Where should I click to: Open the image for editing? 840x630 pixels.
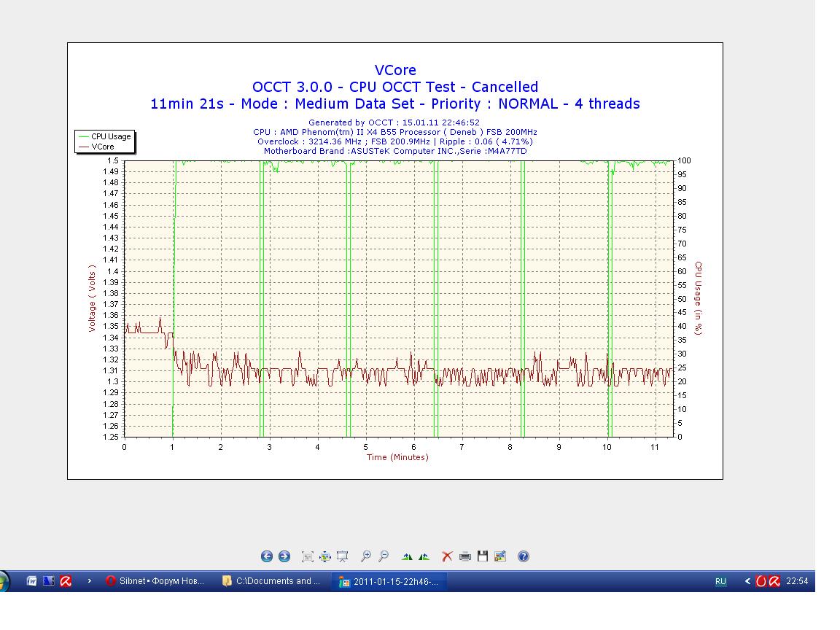click(500, 556)
